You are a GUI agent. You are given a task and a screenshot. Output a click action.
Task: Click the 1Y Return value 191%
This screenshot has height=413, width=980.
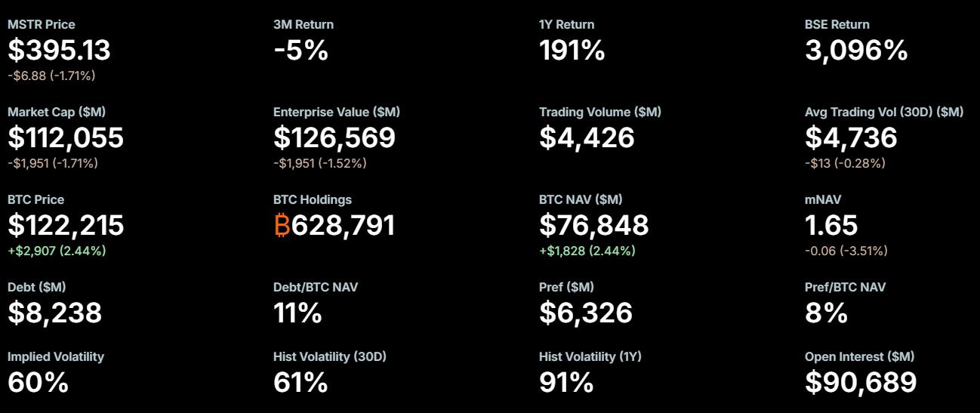click(x=572, y=51)
